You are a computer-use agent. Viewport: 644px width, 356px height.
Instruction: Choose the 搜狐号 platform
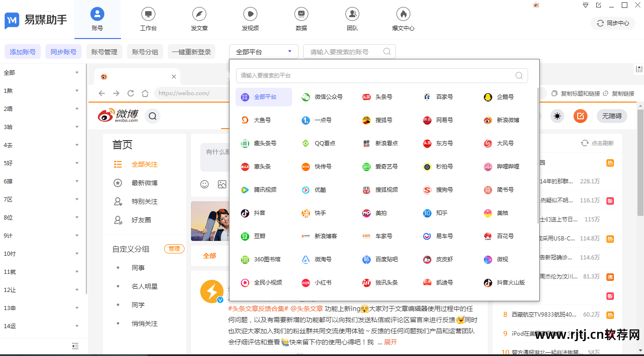click(x=378, y=120)
